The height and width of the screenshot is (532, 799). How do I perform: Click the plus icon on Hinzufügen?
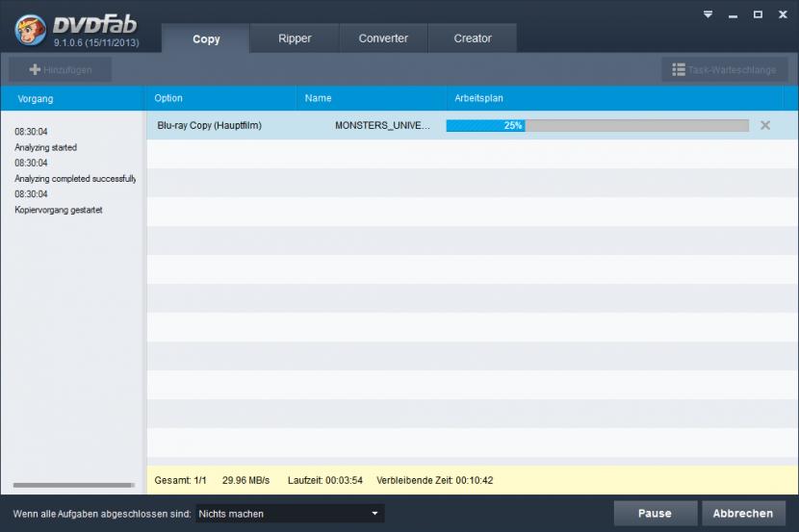pyautogui.click(x=35, y=70)
